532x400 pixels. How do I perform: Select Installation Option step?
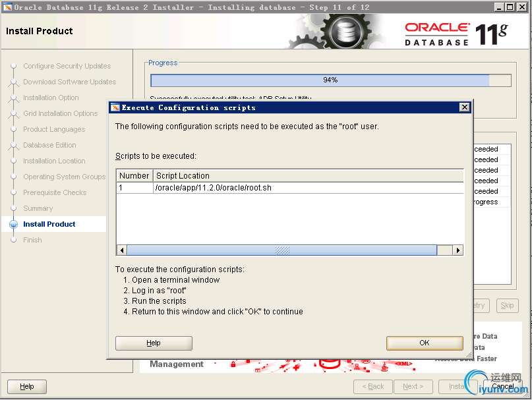tap(51, 98)
